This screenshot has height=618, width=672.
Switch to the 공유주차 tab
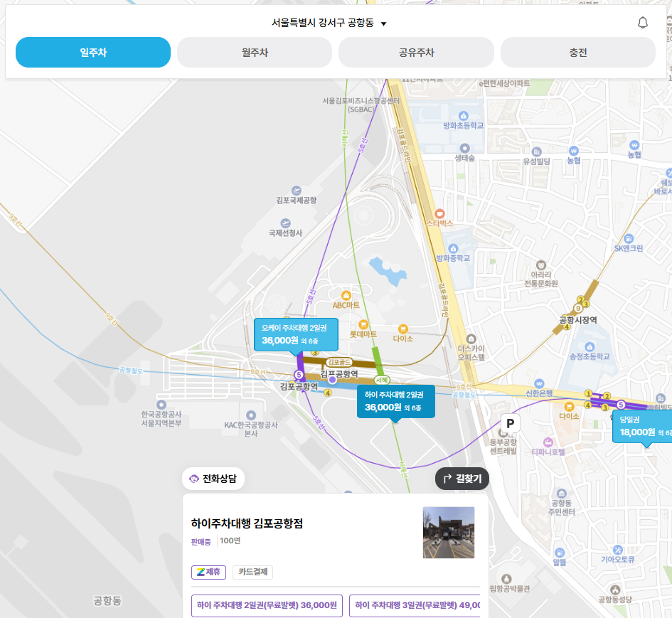point(416,53)
